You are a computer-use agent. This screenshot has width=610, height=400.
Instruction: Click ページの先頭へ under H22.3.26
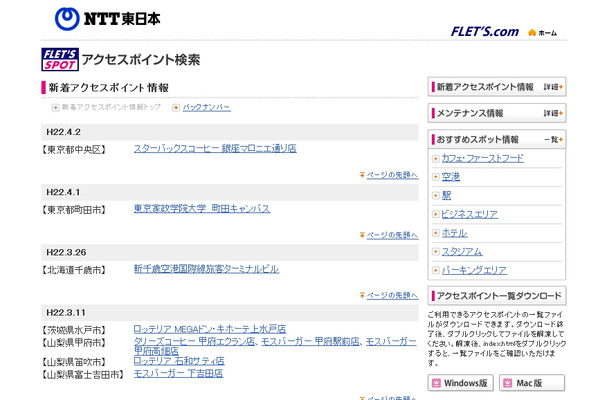pos(392,295)
